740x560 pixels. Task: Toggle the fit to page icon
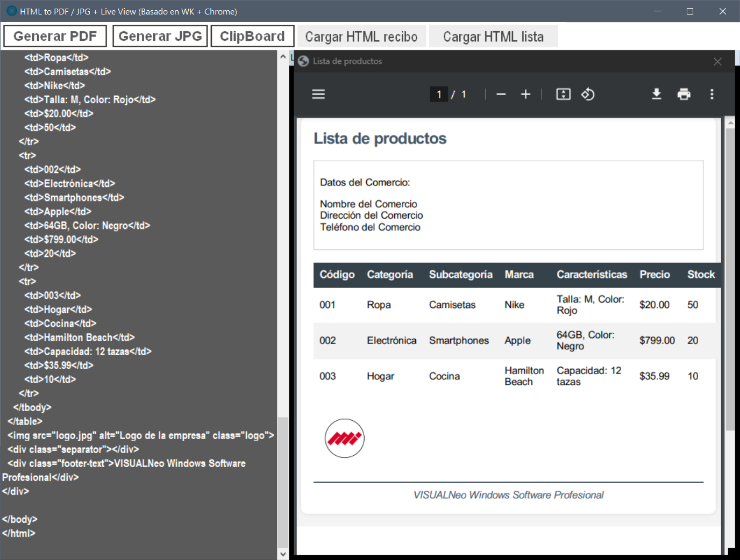click(563, 95)
